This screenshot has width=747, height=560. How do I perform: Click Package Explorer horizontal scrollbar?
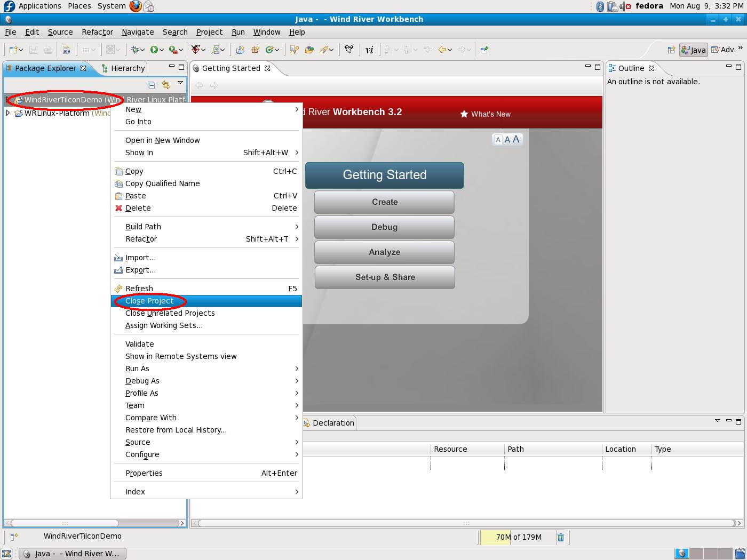[x=94, y=523]
